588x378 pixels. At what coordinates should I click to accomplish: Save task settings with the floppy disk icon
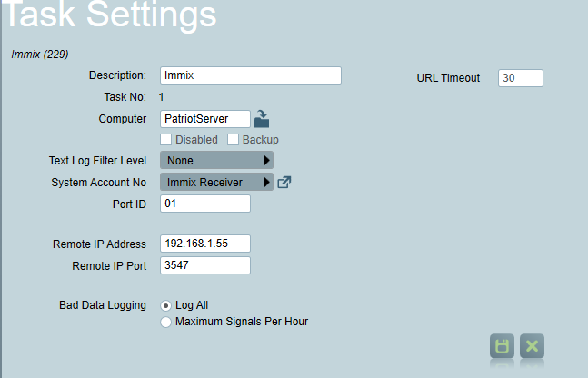click(502, 346)
